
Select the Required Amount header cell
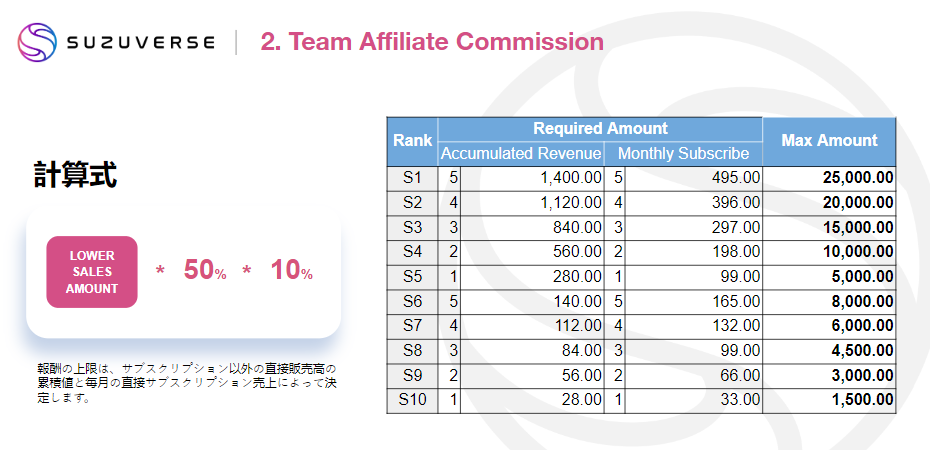pyautogui.click(x=600, y=129)
